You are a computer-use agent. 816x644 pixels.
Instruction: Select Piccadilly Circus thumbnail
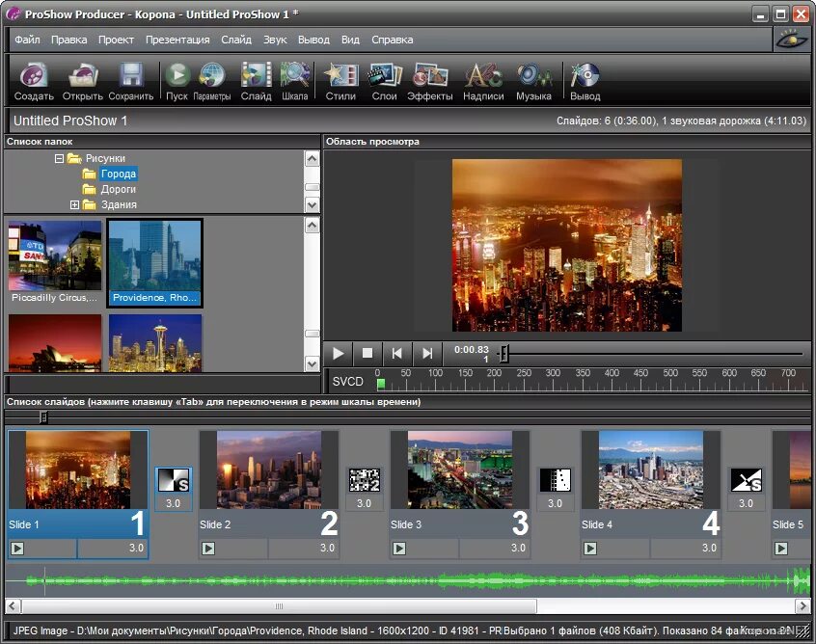click(x=55, y=261)
